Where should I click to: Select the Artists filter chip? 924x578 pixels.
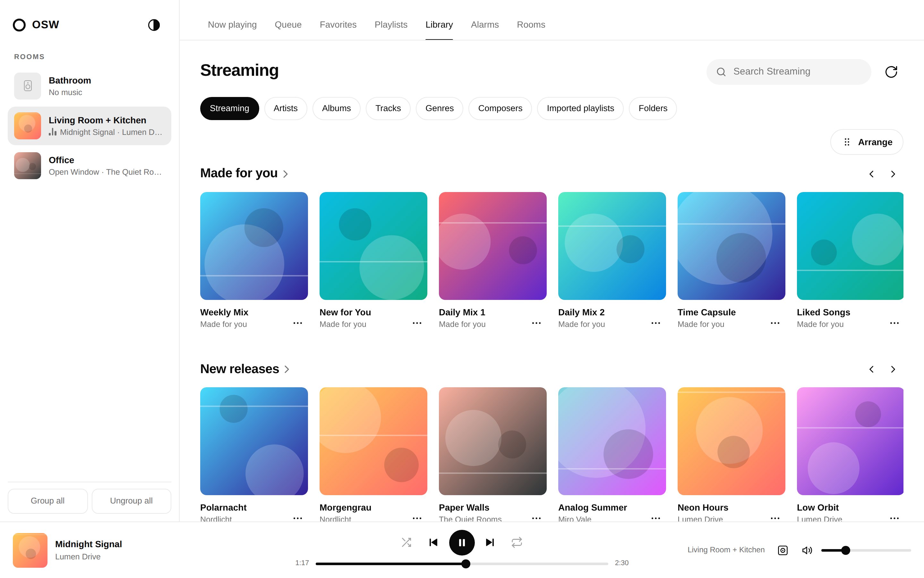(x=285, y=108)
